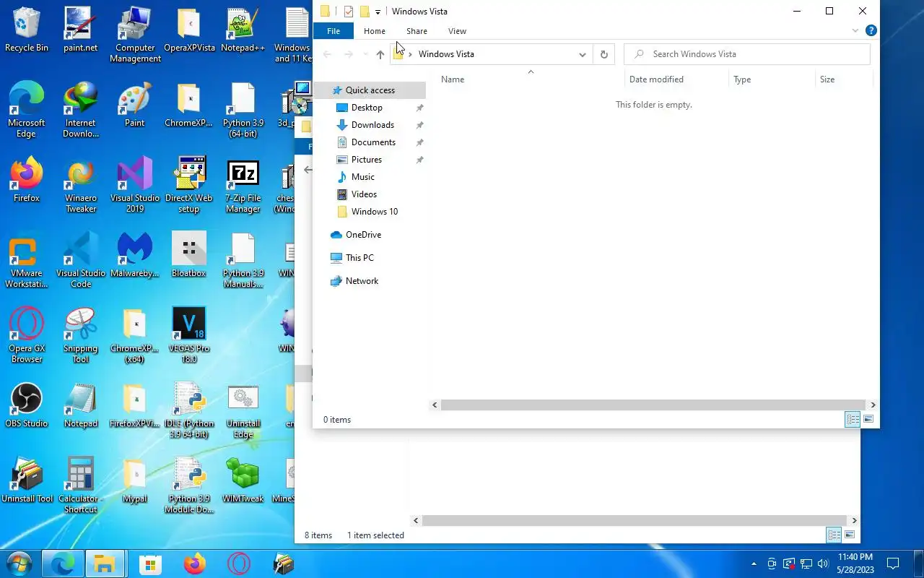Open Opera GX Browser shortcut
924x578 pixels.
coord(27,336)
